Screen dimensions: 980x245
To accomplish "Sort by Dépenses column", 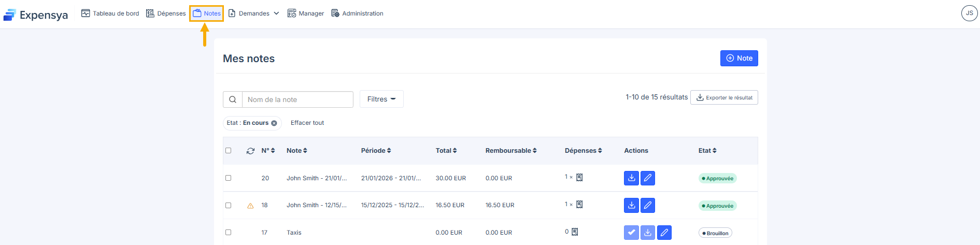I will 584,151.
